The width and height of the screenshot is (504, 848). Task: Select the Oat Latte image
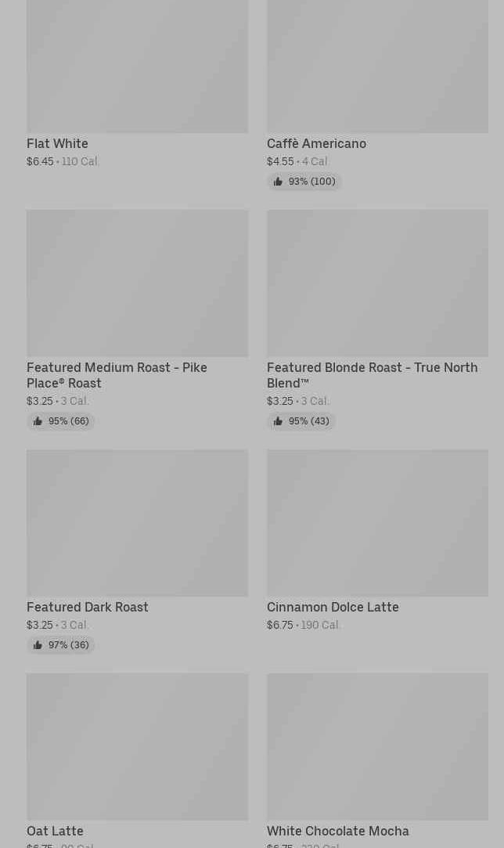click(x=137, y=746)
